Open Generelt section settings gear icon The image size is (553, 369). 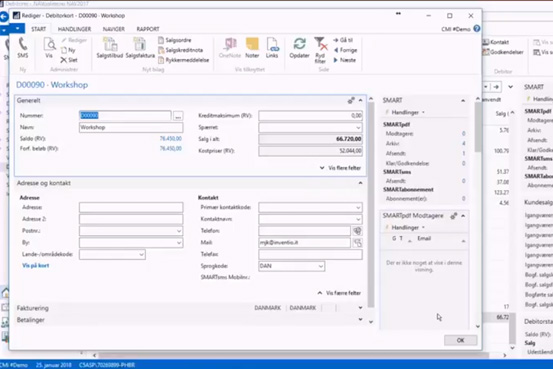pos(351,101)
